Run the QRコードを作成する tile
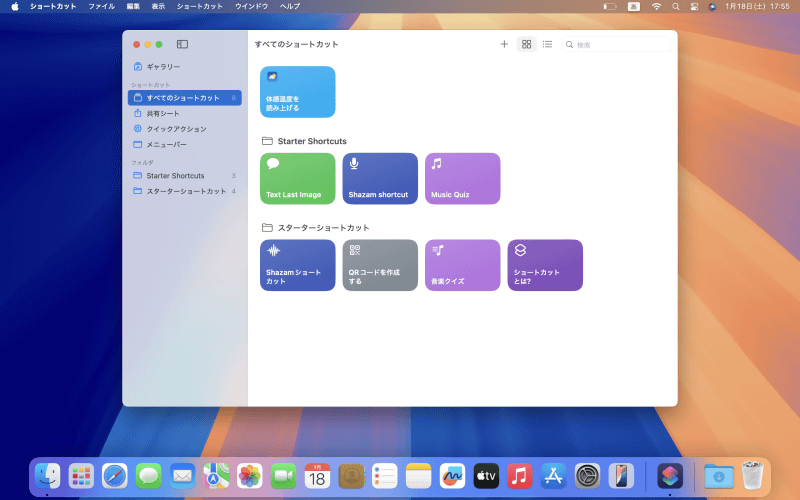Screen dimensions: 800x500 pos(380,265)
